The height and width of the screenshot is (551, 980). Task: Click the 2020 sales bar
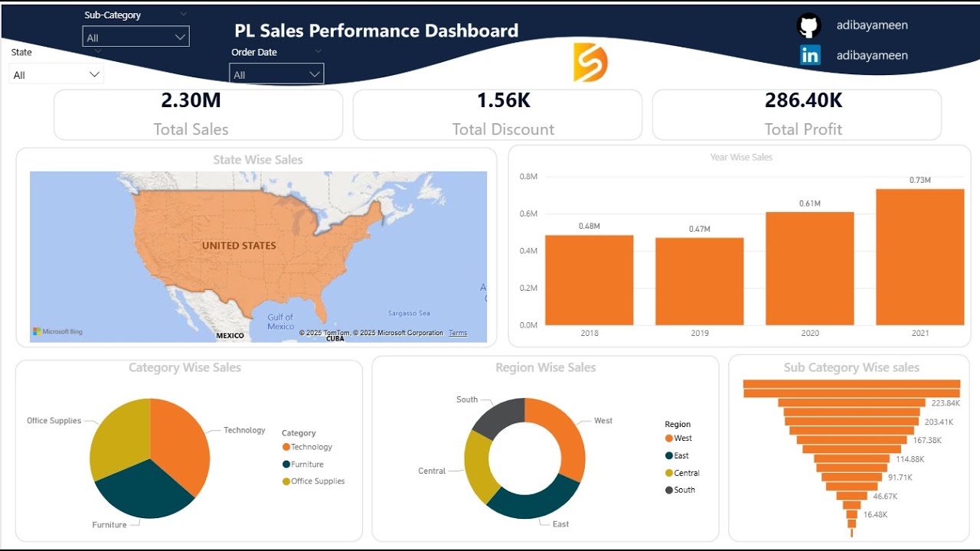810,269
